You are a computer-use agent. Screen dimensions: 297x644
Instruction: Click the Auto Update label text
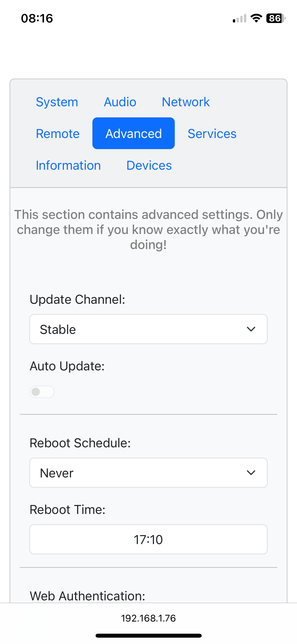click(x=67, y=366)
